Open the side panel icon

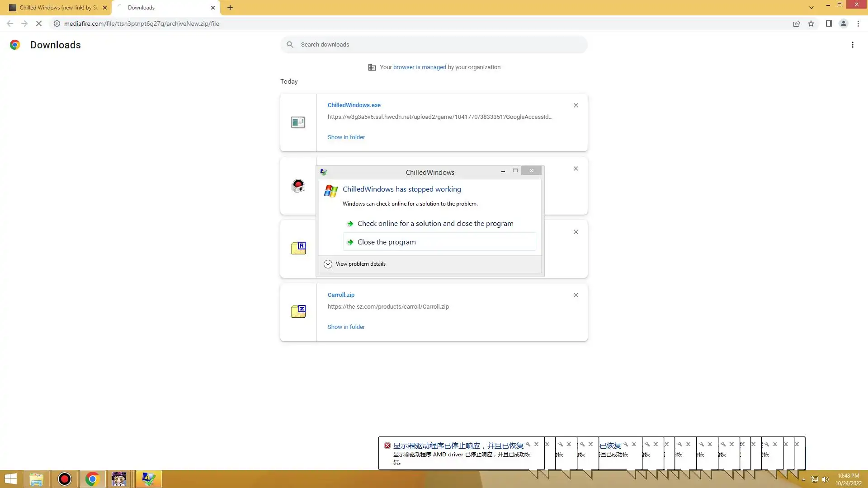point(829,23)
